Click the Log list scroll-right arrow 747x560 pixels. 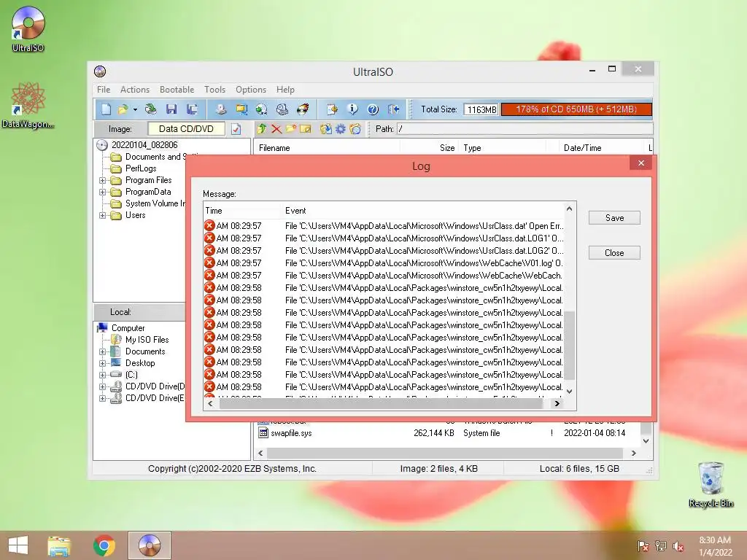557,403
